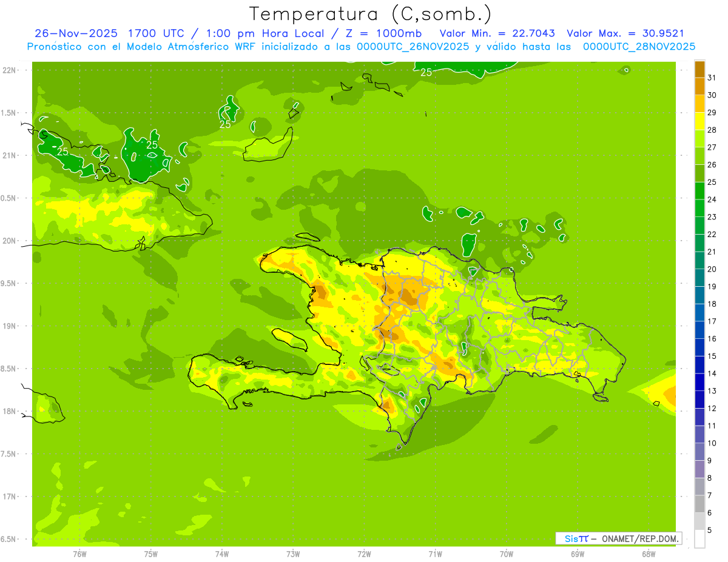Click the colorbar label '31'
Image resolution: width=728 pixels, height=562 pixels.
[712, 78]
